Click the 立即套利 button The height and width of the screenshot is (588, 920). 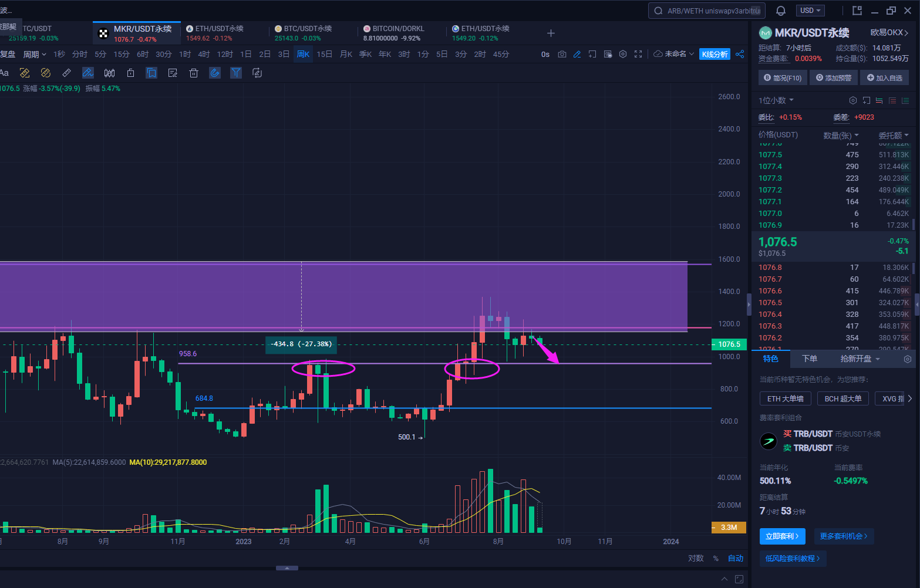[x=783, y=536]
